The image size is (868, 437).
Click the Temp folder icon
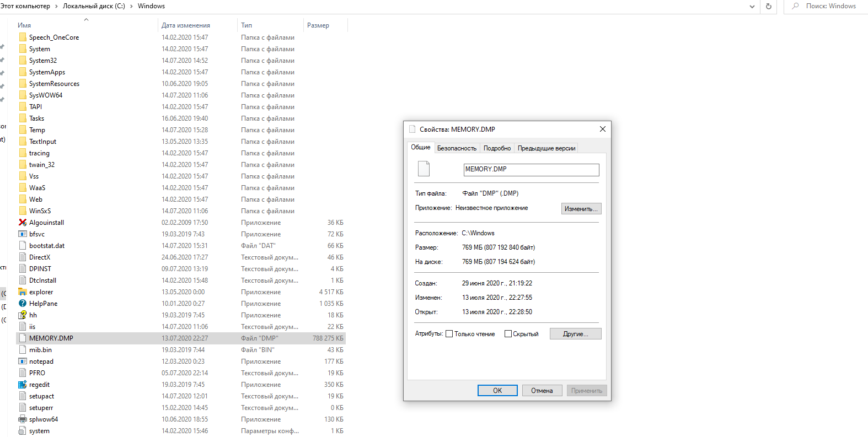click(23, 130)
